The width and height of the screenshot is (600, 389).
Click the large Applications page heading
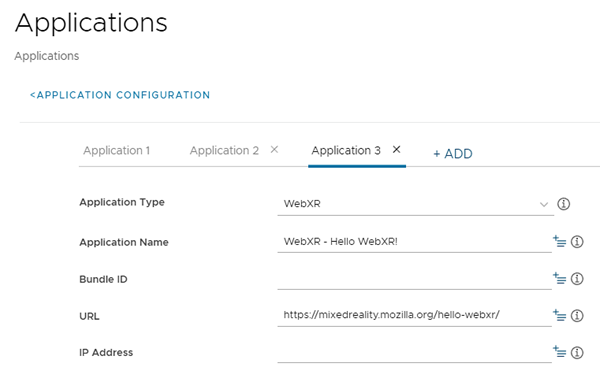coord(91,23)
